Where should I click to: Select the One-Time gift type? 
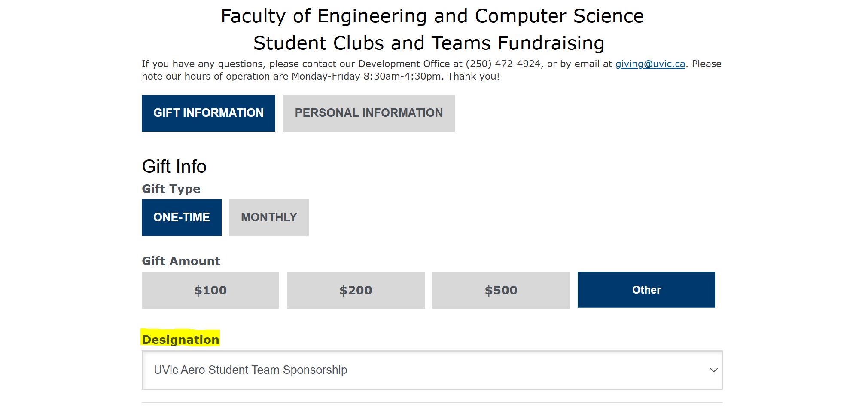click(x=181, y=217)
